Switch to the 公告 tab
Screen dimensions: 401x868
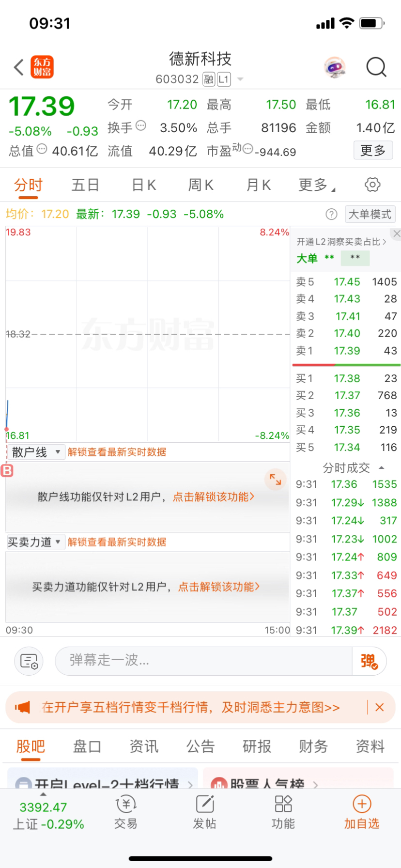[x=200, y=746]
